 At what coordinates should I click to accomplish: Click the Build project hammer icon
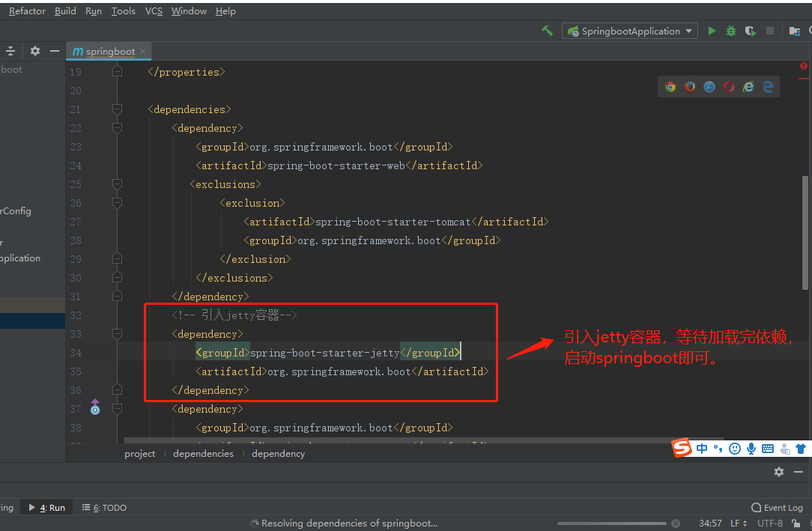[x=547, y=31]
